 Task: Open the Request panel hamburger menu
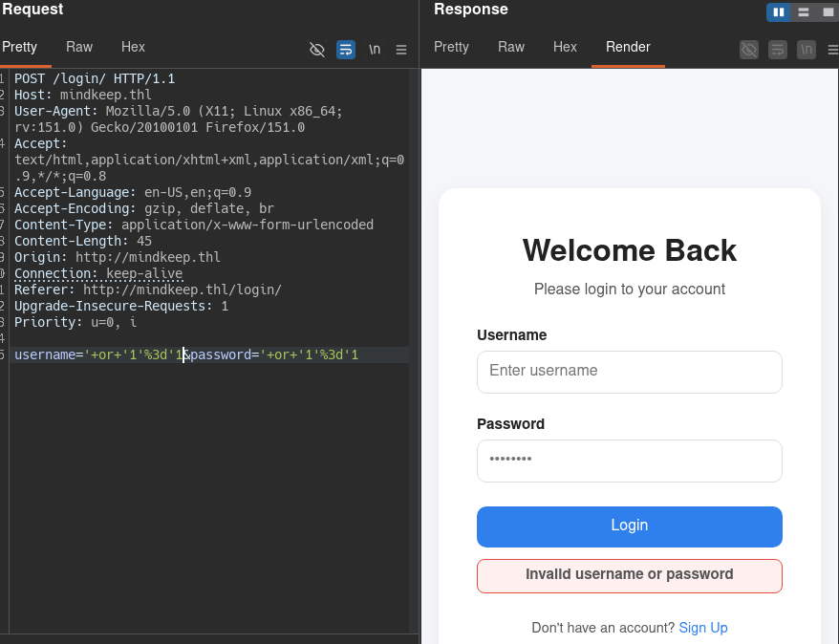(401, 50)
